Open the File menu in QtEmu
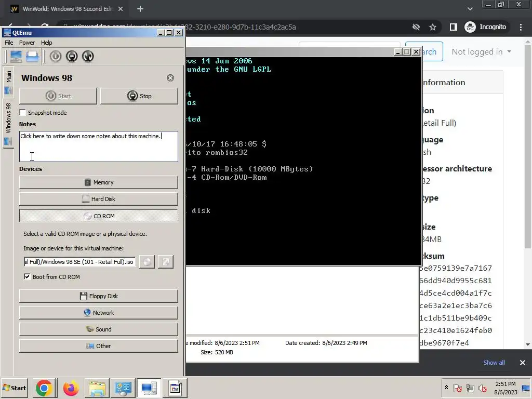 [x=9, y=43]
